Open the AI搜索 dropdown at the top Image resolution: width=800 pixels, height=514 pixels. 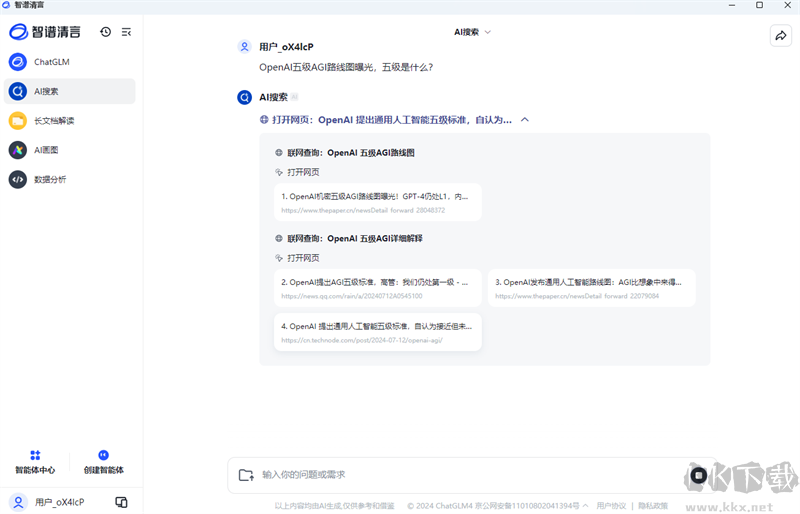pos(472,32)
